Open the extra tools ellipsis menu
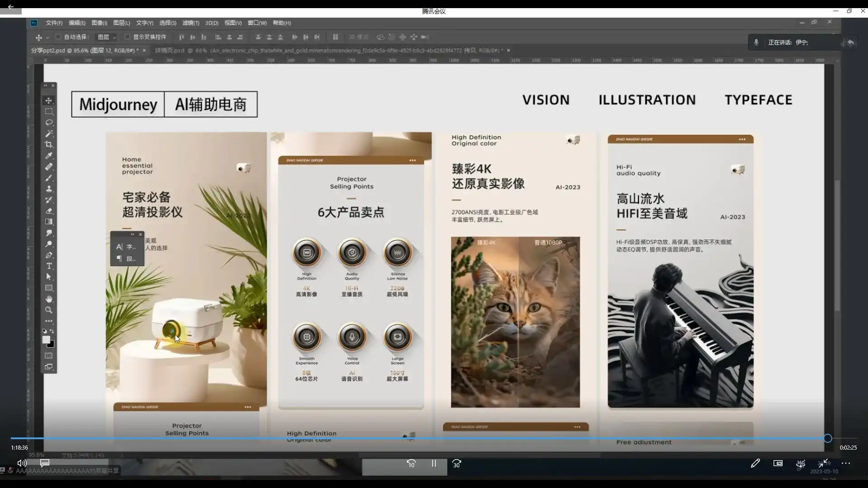This screenshot has width=868, height=488. tap(49, 321)
